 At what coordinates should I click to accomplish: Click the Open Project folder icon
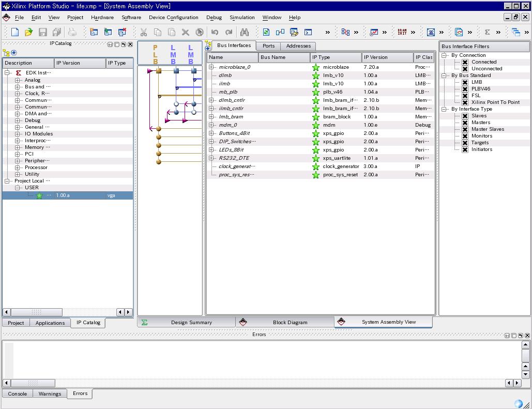(x=28, y=32)
